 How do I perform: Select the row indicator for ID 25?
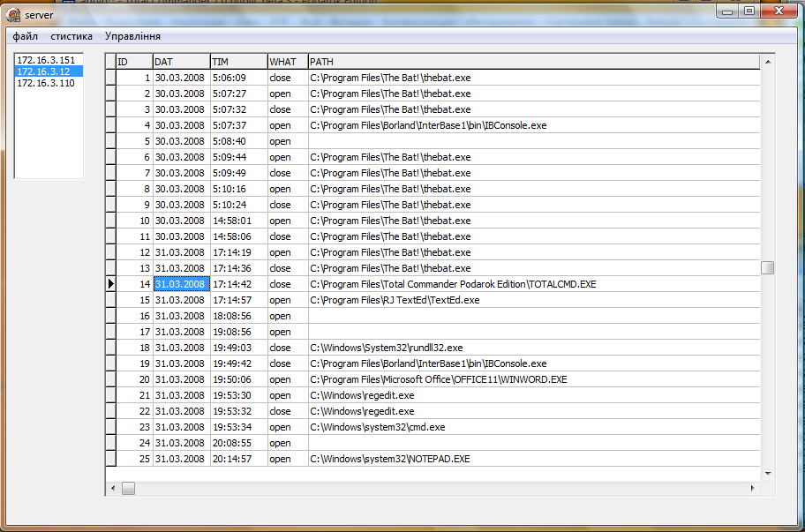click(111, 459)
